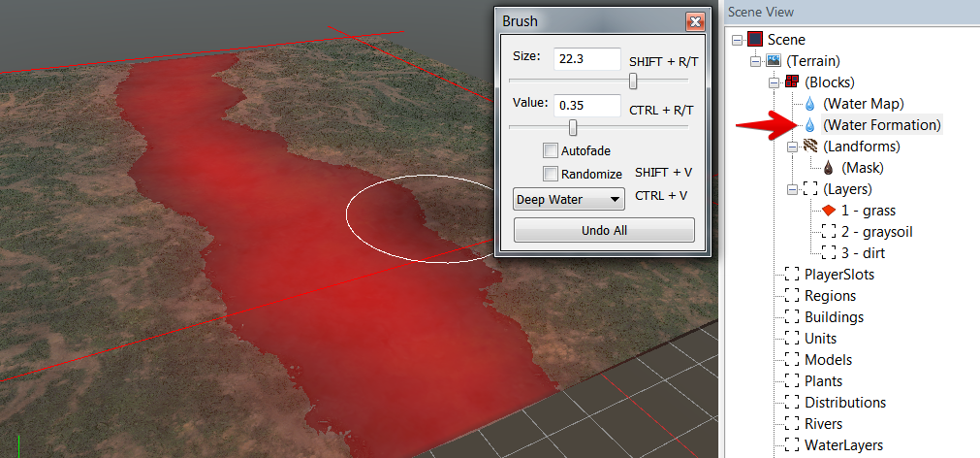Select the (Water Map) tree item
Viewport: 980px width, 458px height.
(x=863, y=103)
